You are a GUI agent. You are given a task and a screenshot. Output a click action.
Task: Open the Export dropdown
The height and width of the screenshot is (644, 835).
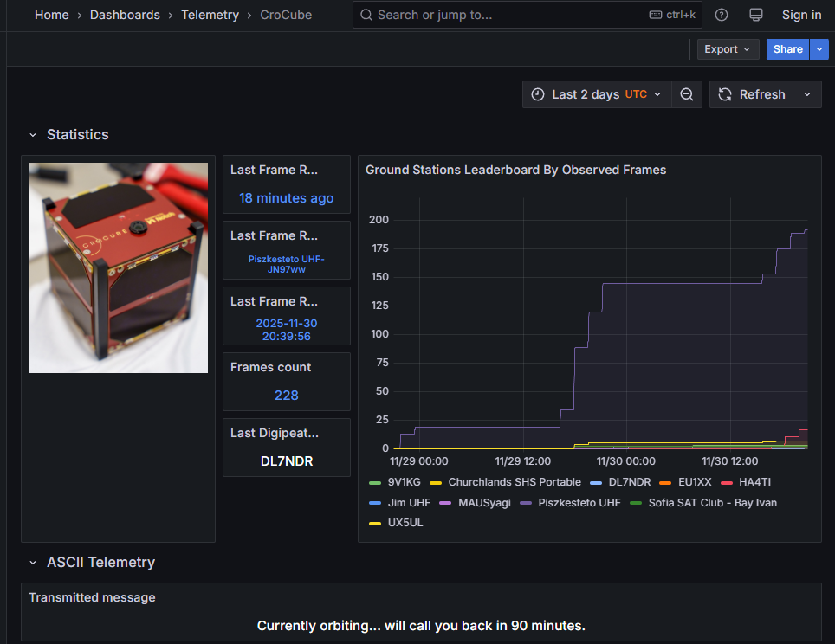point(728,49)
